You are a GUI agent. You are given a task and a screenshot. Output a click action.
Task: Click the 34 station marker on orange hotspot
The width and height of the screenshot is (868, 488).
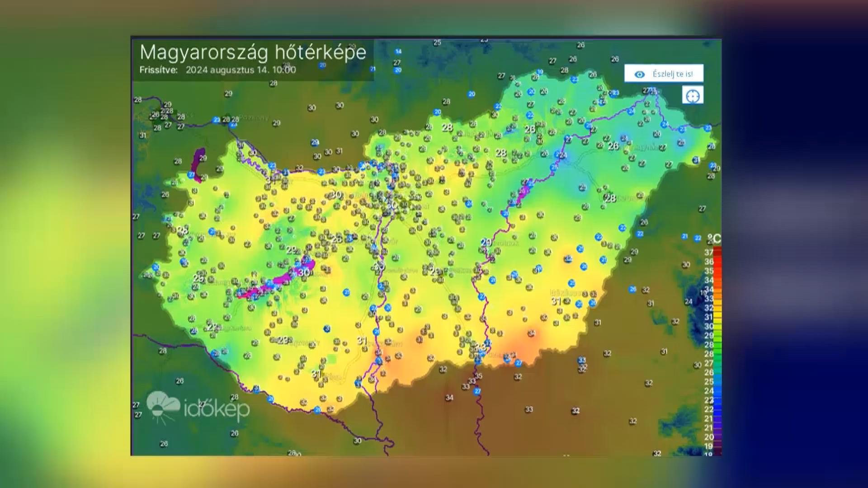(x=532, y=333)
